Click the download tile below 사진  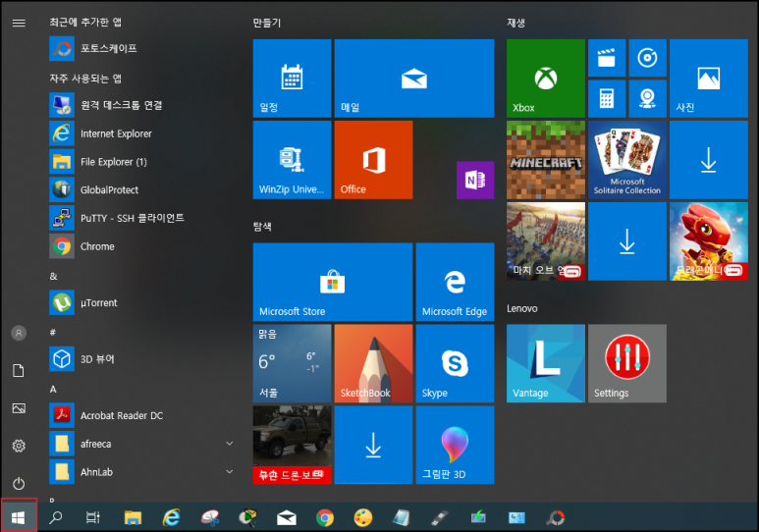coord(709,160)
